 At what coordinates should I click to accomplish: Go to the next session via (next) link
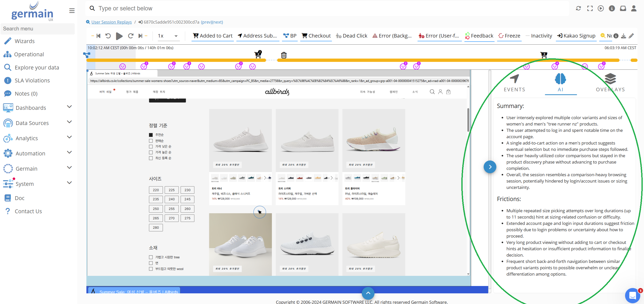pos(217,22)
